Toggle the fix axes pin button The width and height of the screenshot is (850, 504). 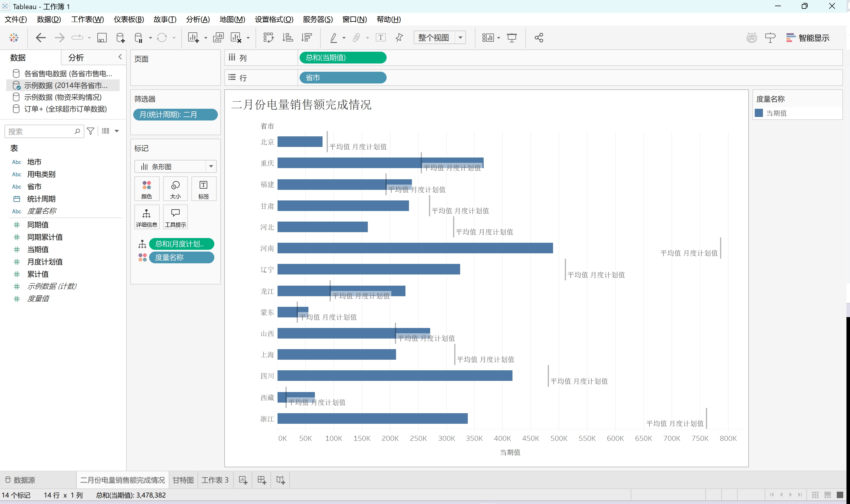point(399,37)
